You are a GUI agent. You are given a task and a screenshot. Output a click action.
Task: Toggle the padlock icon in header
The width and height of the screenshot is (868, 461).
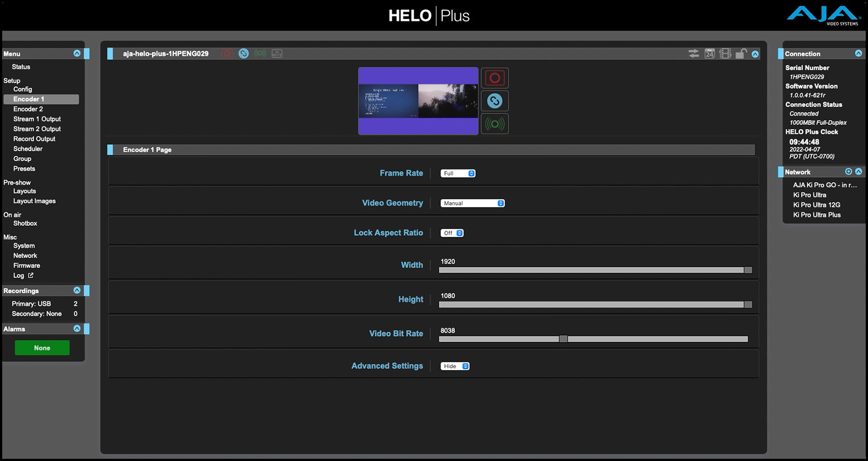point(740,54)
